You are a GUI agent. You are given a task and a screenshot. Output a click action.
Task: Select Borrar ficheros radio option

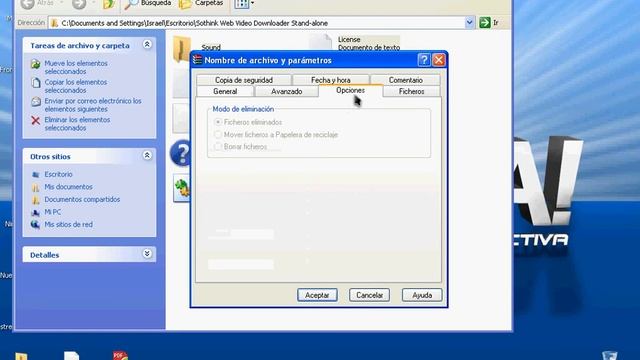pos(241,147)
